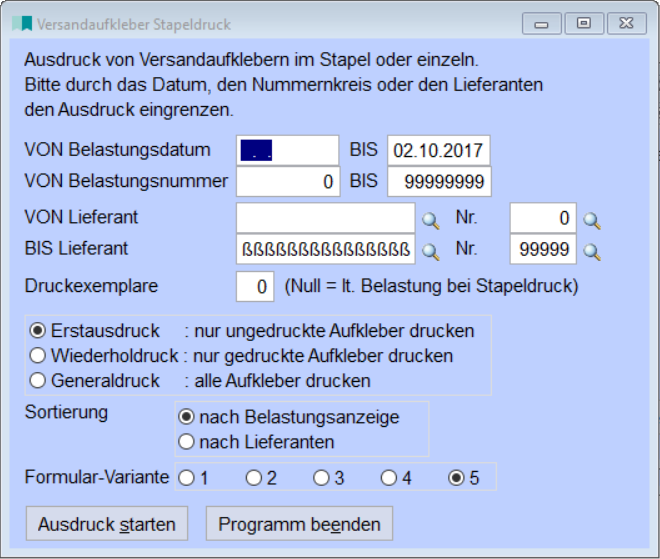Open lookup beside VON Lieferant Nr. field
The width and height of the screenshot is (660, 559).
[x=592, y=221]
